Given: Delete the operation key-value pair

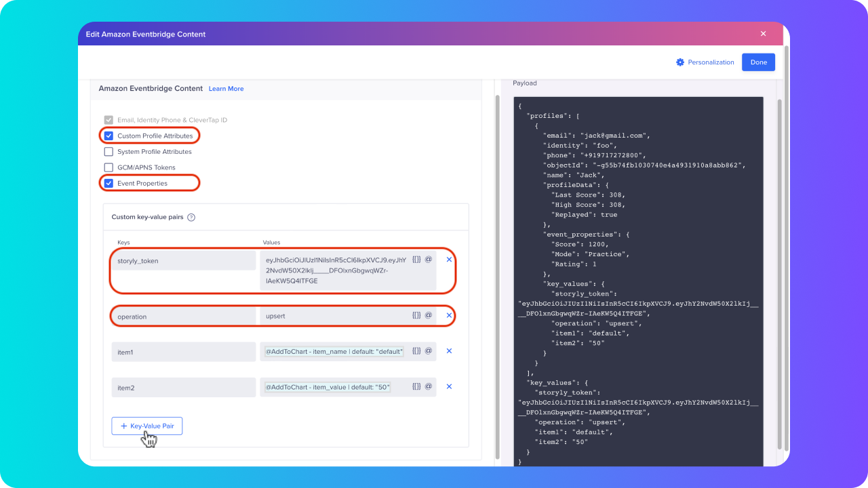Looking at the screenshot, I should 449,315.
